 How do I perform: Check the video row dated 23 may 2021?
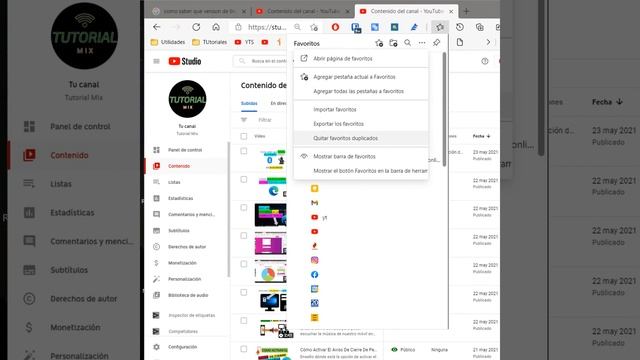tap(244, 151)
